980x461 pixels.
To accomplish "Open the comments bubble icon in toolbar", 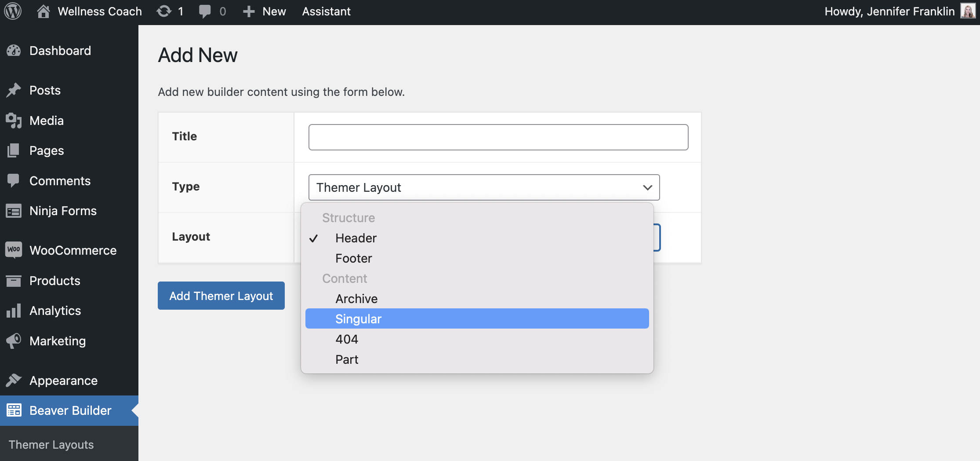I will tap(205, 11).
